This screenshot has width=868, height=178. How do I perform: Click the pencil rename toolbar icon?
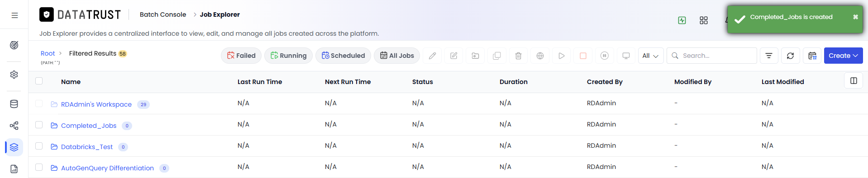tap(432, 56)
